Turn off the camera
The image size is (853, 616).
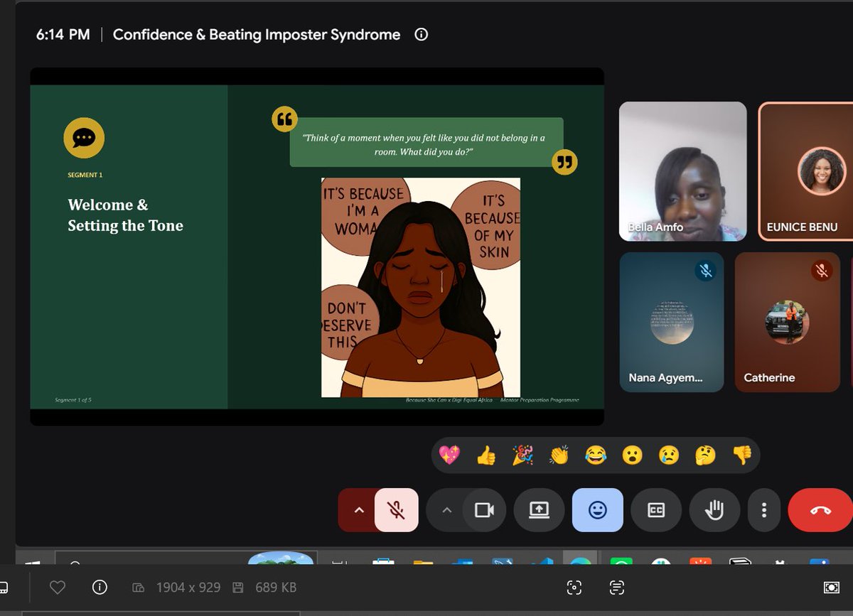[x=485, y=510]
